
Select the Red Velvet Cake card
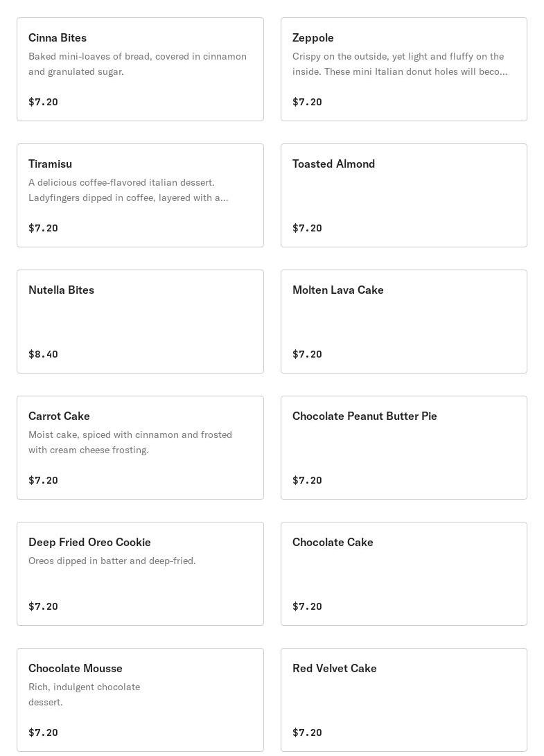[x=403, y=700]
